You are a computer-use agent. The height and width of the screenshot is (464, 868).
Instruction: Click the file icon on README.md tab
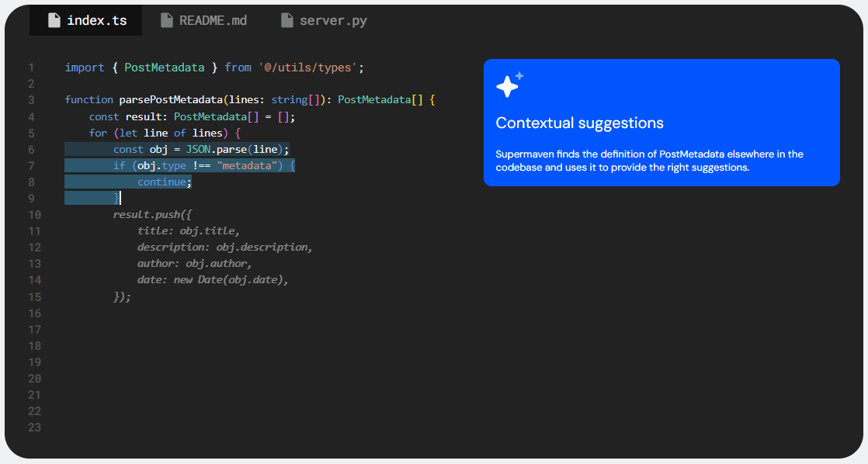tap(167, 20)
